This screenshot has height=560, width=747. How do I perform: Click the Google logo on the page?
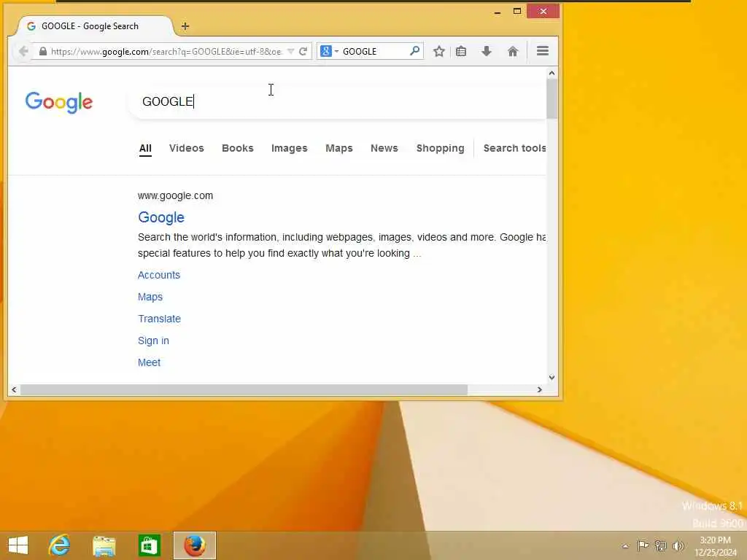[59, 102]
